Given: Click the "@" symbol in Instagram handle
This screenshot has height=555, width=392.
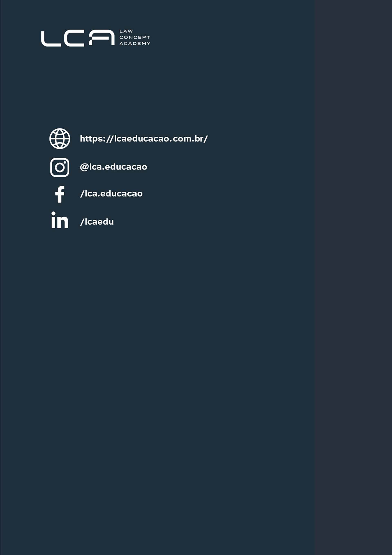Looking at the screenshot, I should (84, 167).
